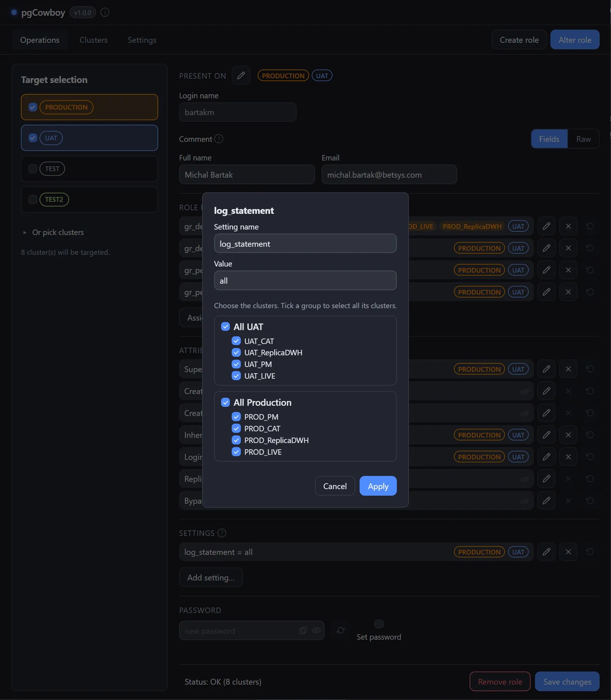This screenshot has width=611, height=700.
Task: Focus the Value input containing all
Action: pos(305,281)
